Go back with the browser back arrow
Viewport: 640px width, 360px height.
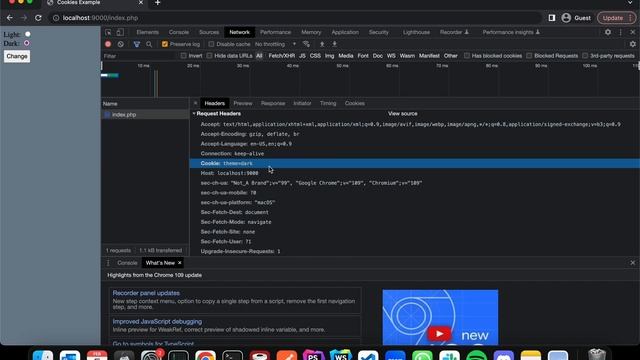point(10,18)
